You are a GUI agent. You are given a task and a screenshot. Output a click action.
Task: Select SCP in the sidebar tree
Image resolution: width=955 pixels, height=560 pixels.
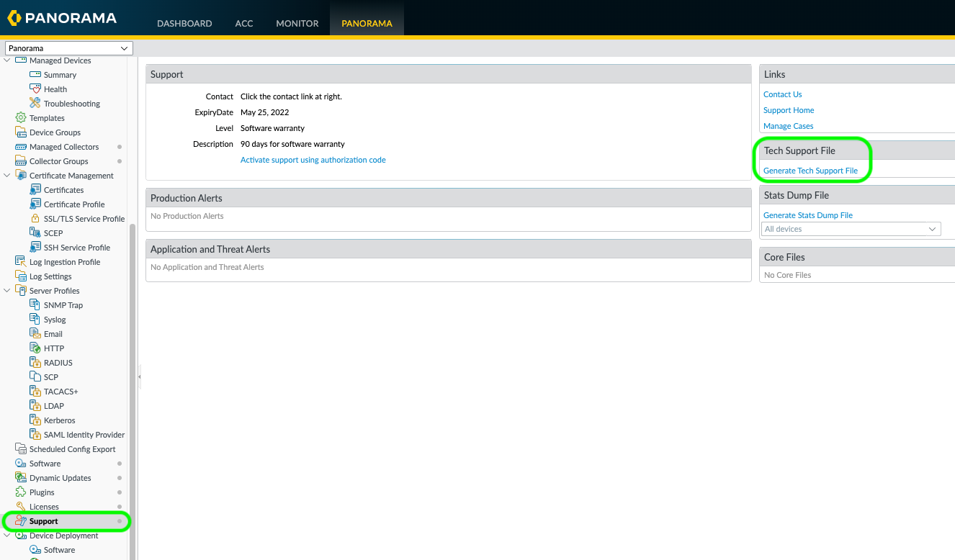(x=51, y=377)
